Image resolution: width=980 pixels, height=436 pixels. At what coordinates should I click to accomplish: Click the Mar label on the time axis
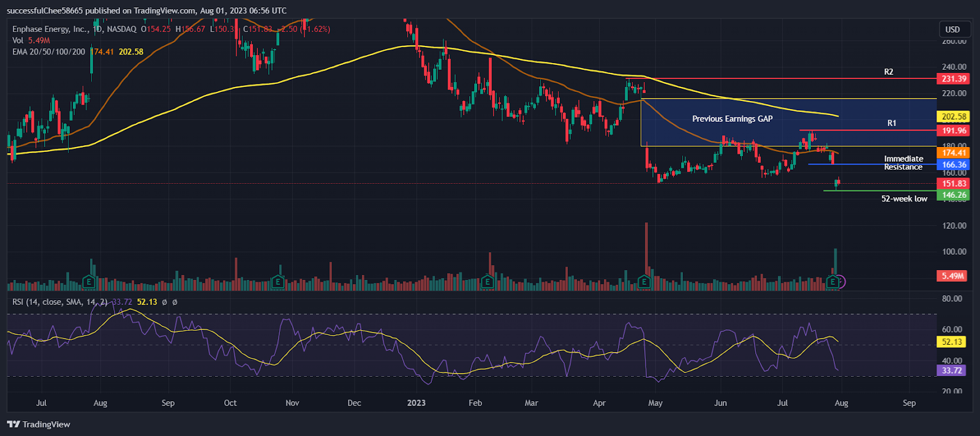click(532, 403)
